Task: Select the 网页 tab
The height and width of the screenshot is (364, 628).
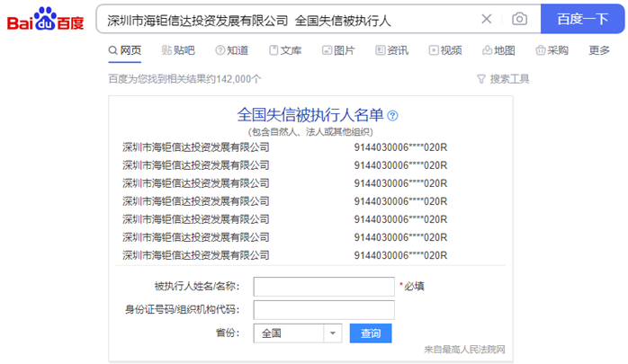Action: click(125, 50)
